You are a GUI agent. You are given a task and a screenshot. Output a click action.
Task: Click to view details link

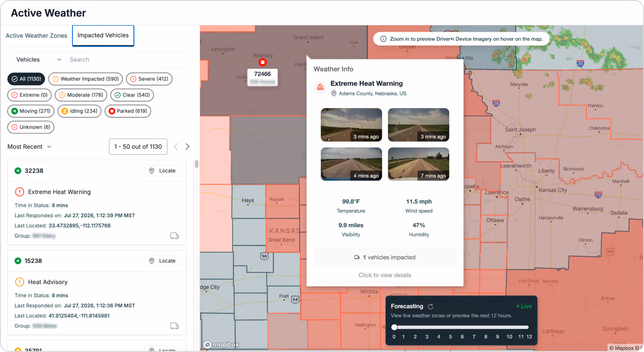(385, 275)
